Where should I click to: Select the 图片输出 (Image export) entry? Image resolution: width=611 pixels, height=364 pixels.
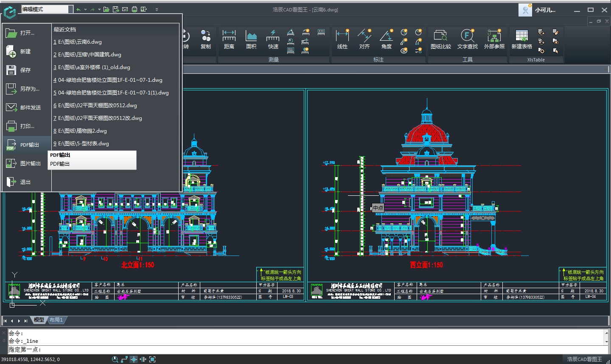[x=26, y=163]
